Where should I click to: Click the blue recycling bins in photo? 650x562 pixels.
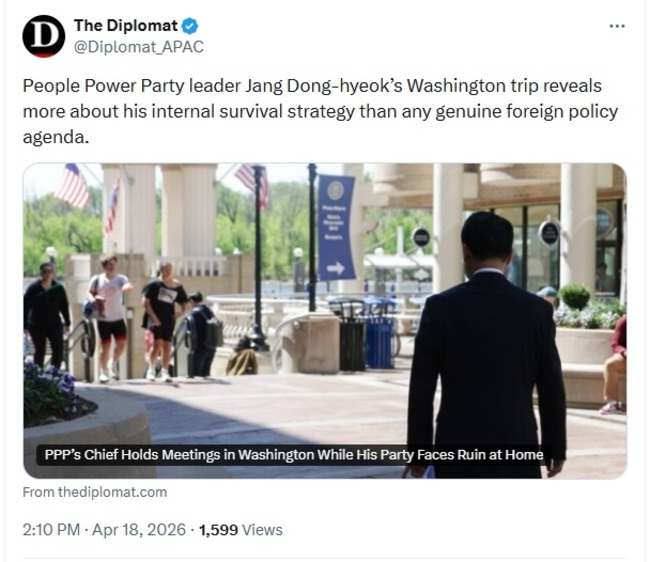click(x=379, y=335)
